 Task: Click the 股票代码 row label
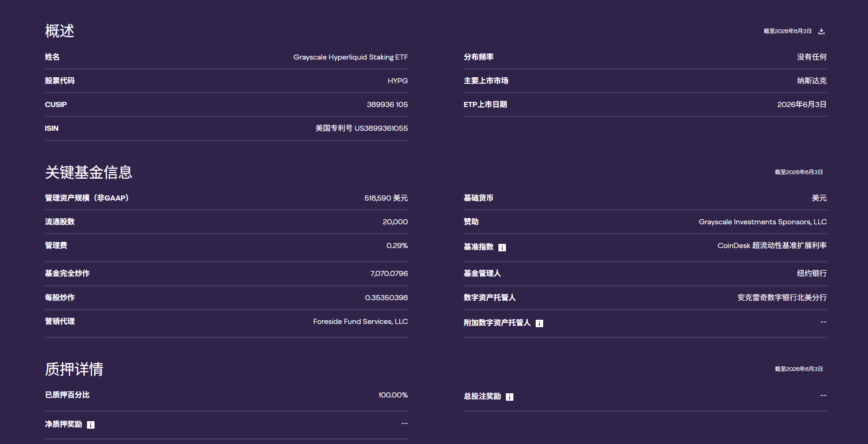[60, 81]
